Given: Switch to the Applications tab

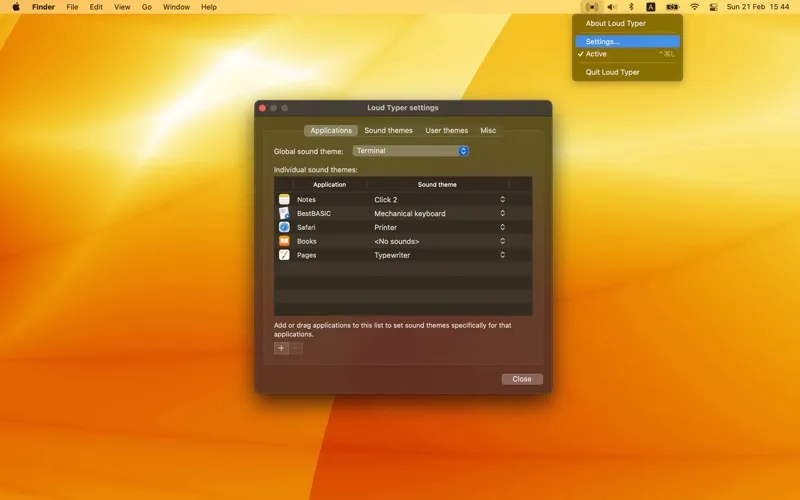Looking at the screenshot, I should [331, 131].
